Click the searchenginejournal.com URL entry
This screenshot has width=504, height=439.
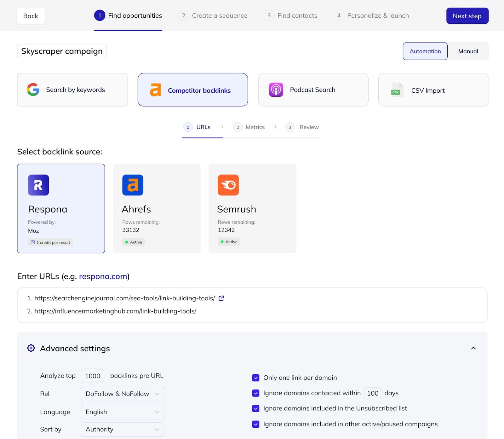tap(125, 298)
